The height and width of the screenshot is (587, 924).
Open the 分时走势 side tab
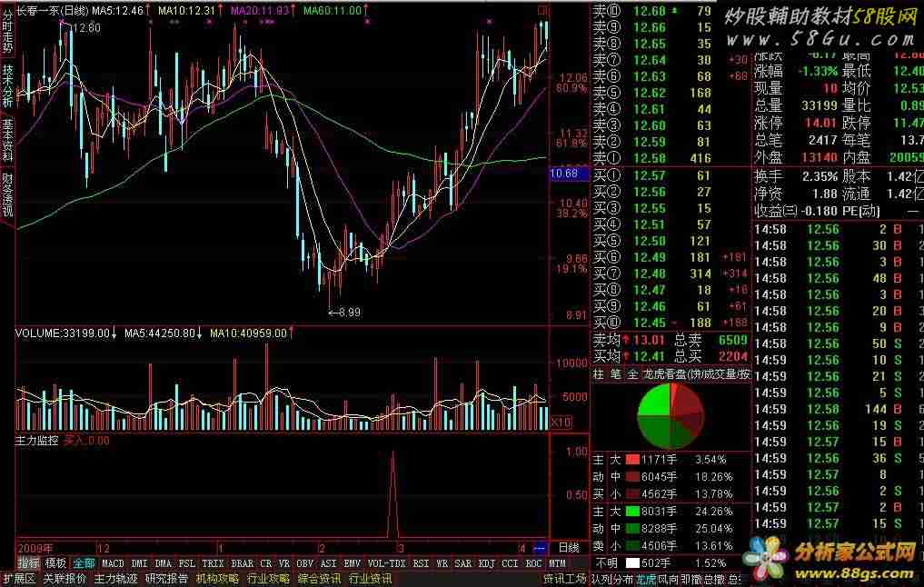[x=7, y=29]
